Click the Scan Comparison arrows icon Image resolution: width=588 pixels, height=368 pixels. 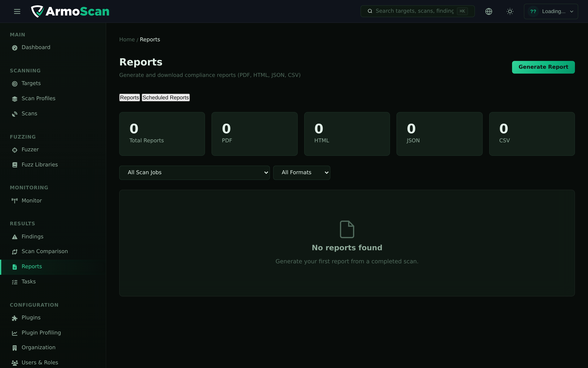point(14,252)
